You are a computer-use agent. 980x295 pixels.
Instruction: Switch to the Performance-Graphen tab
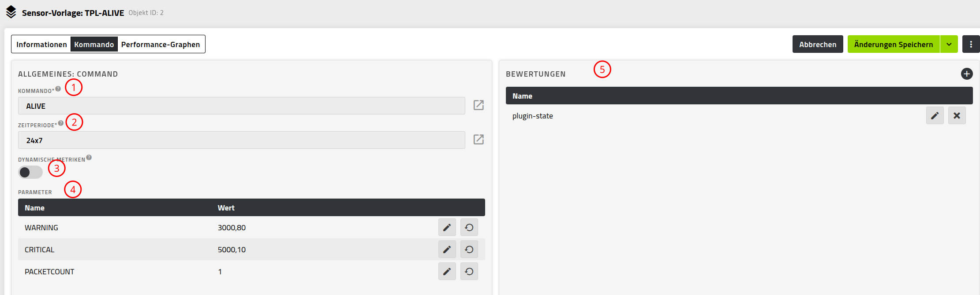click(161, 44)
